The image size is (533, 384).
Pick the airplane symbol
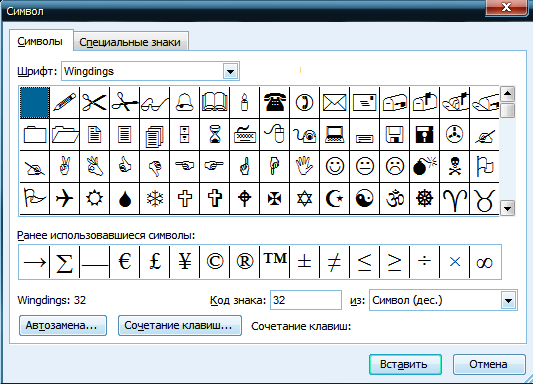click(65, 198)
